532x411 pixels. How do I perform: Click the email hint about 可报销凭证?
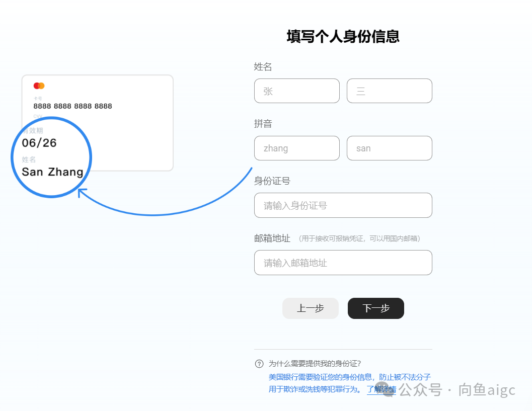(x=359, y=238)
